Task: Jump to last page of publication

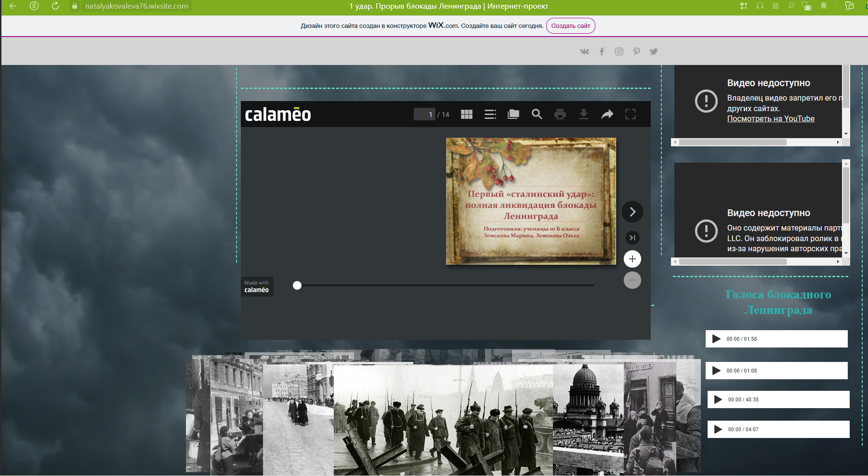Action: point(632,238)
